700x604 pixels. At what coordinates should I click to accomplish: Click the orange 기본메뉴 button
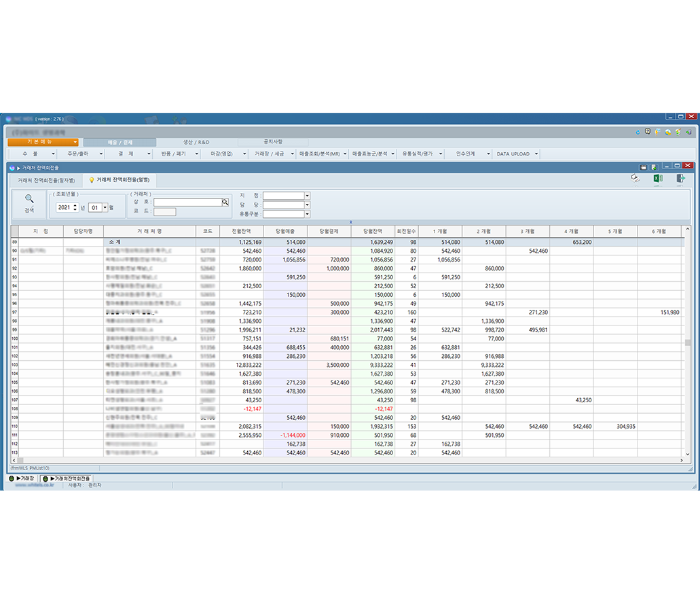43,142
